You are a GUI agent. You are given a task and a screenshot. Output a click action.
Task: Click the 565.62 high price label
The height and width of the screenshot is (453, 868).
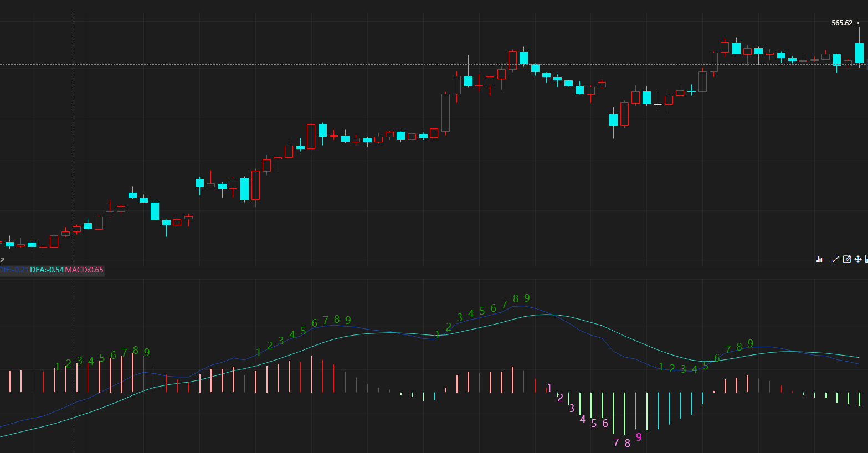pyautogui.click(x=842, y=23)
